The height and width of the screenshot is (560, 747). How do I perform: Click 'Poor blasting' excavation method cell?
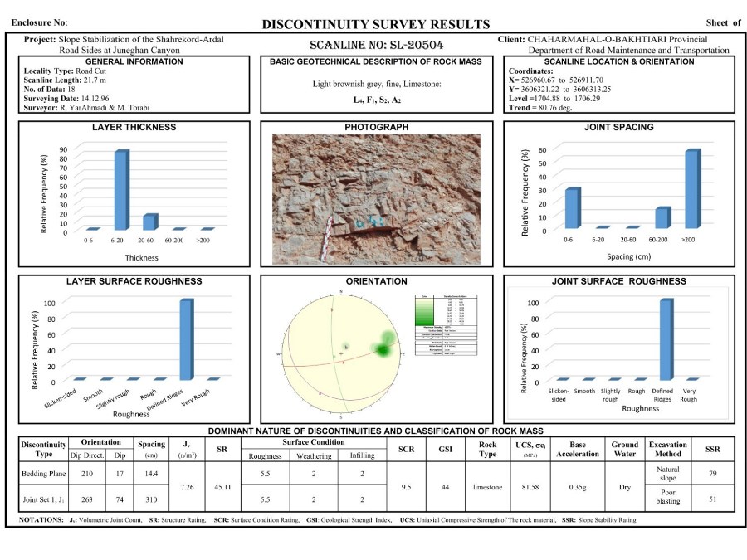(667, 497)
